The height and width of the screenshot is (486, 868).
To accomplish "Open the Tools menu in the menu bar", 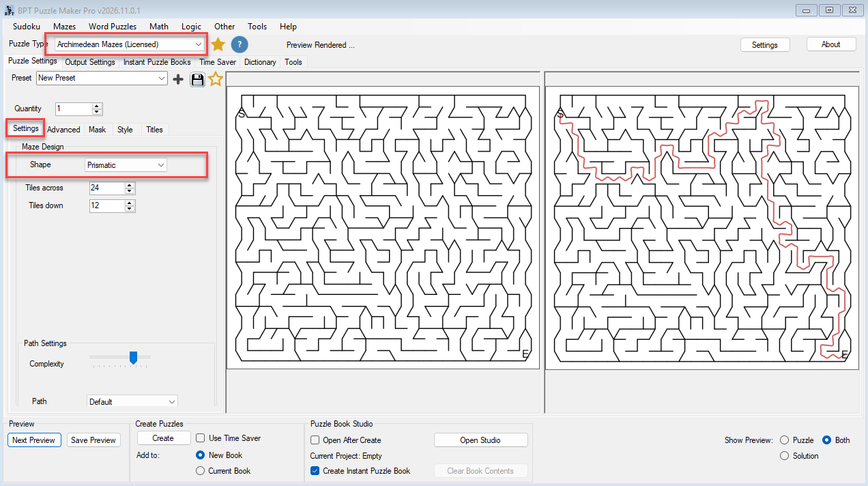I will click(257, 27).
